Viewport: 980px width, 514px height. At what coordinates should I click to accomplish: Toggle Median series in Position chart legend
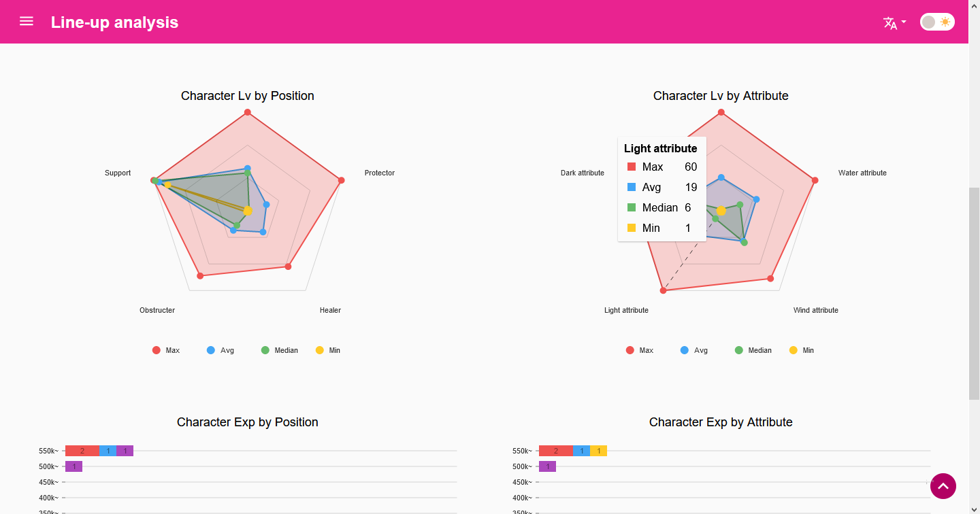click(280, 350)
